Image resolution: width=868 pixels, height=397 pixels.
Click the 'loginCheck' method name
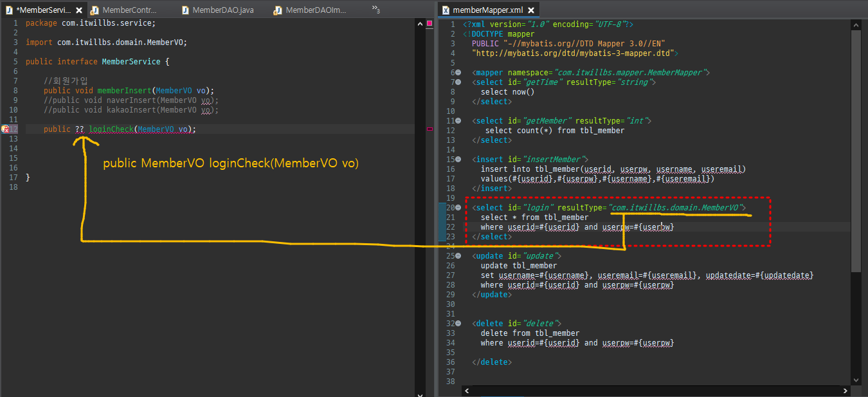coord(111,129)
